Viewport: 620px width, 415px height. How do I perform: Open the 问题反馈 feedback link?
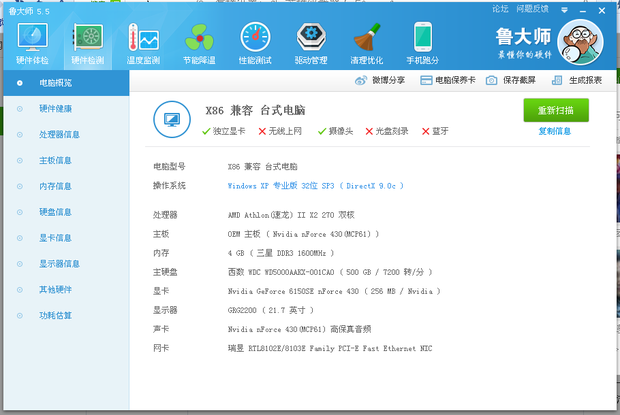532,9
